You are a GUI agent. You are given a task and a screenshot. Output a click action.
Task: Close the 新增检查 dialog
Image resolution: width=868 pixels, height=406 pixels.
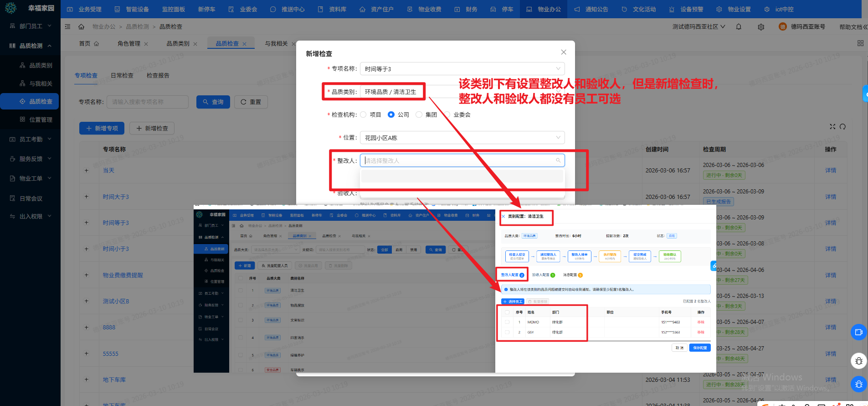(564, 52)
